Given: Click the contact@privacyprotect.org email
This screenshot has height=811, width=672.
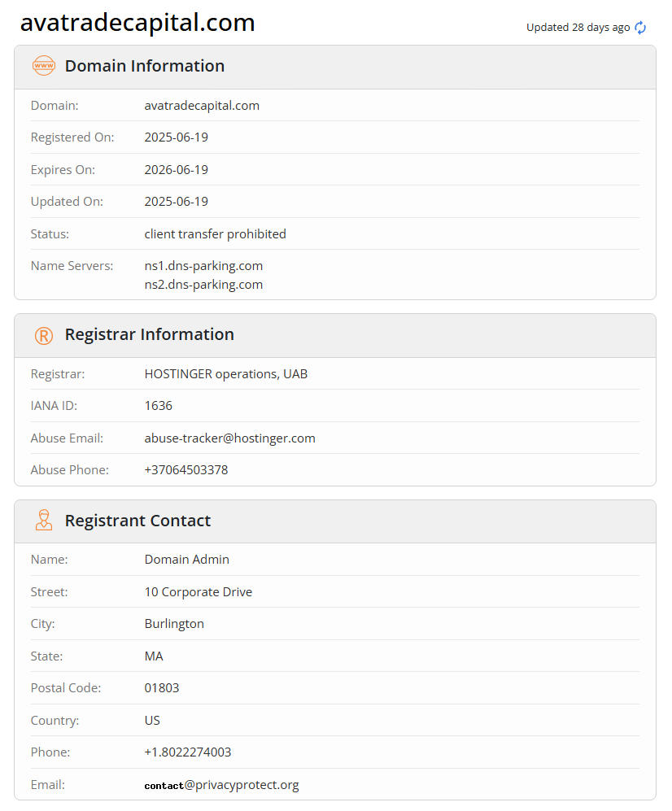Looking at the screenshot, I should pyautogui.click(x=221, y=785).
